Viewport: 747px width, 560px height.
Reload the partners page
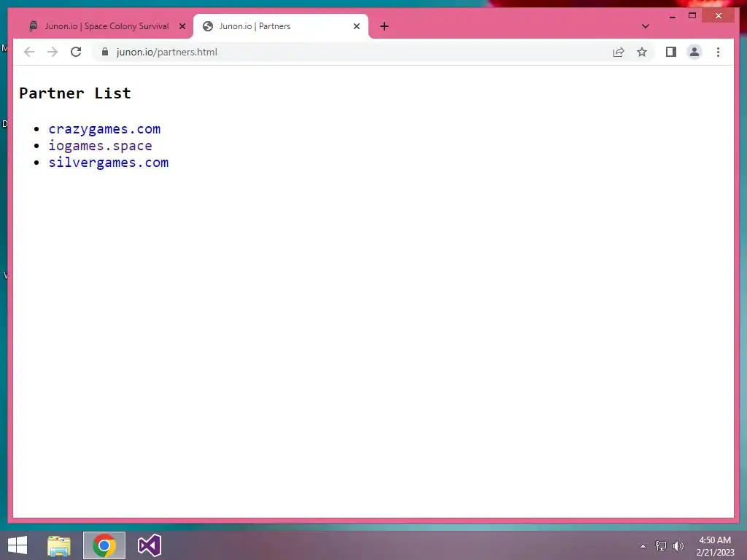(76, 52)
